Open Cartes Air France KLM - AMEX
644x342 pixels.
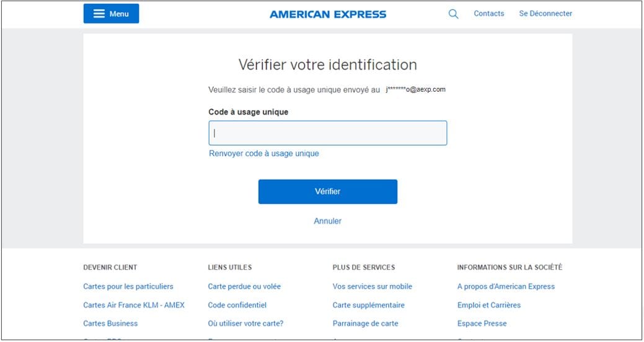click(134, 305)
